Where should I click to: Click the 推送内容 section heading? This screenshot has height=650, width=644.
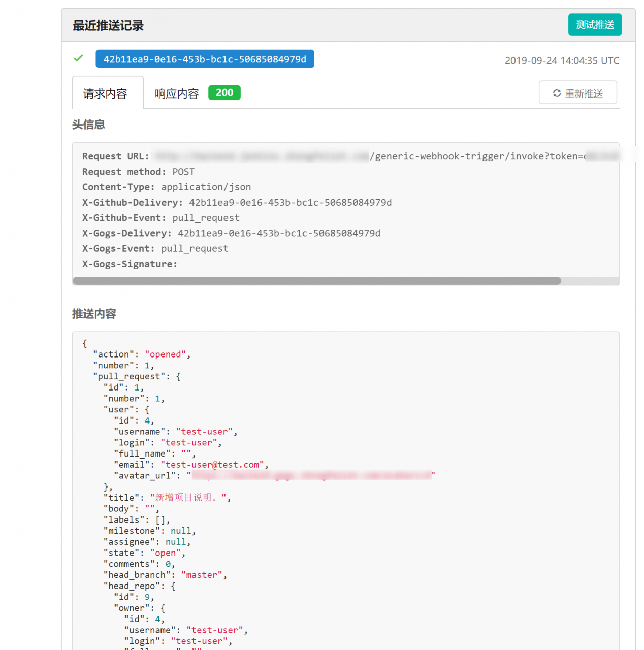click(x=94, y=314)
